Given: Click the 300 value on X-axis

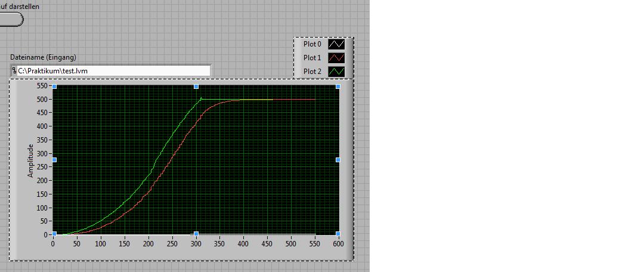Looking at the screenshot, I should point(196,243).
